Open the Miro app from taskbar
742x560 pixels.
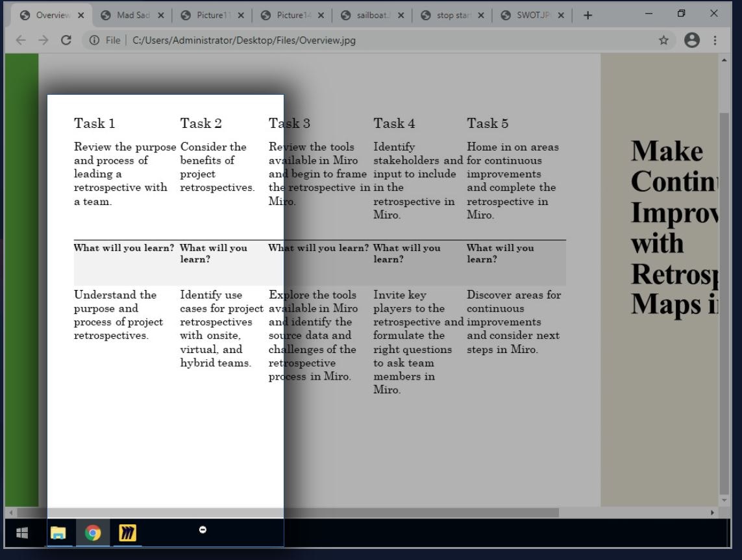127,533
